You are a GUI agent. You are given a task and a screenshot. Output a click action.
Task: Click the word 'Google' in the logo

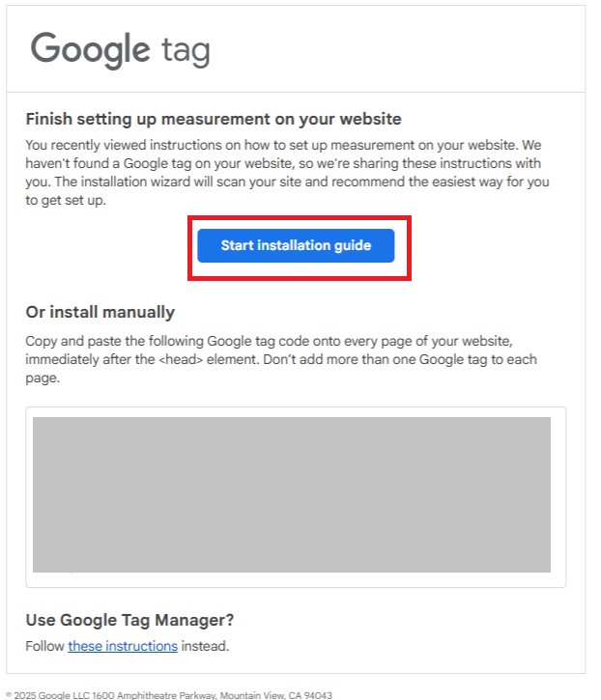tap(91, 49)
